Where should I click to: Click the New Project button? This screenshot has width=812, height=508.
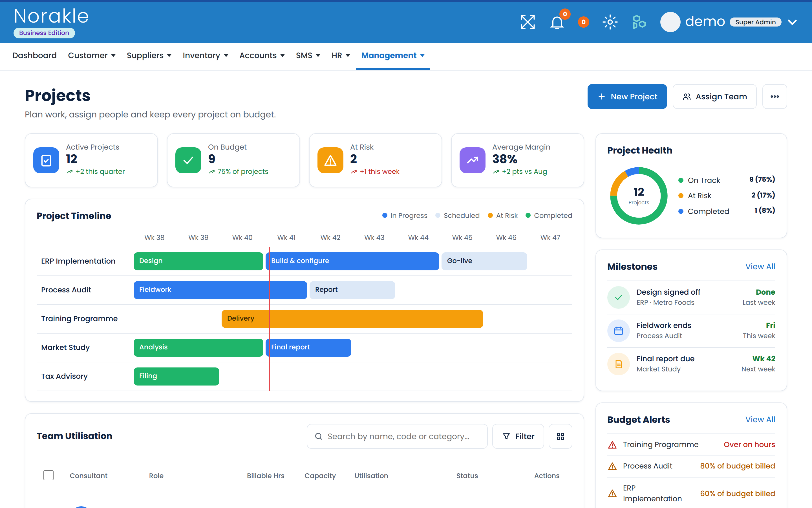pyautogui.click(x=627, y=97)
